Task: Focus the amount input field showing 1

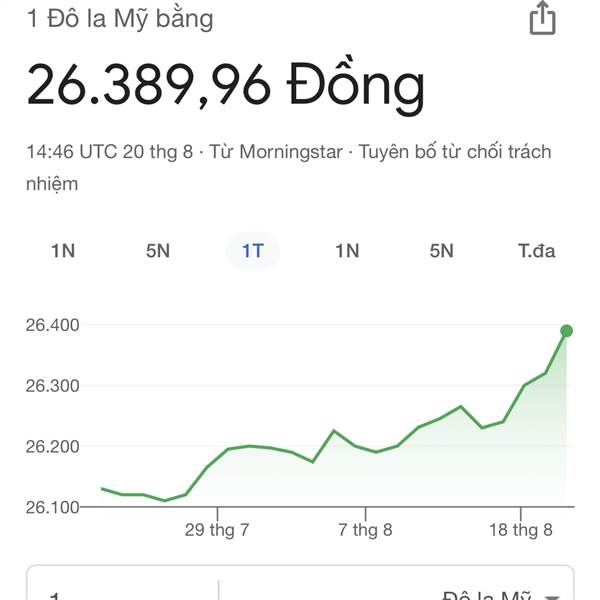Action: point(122,593)
